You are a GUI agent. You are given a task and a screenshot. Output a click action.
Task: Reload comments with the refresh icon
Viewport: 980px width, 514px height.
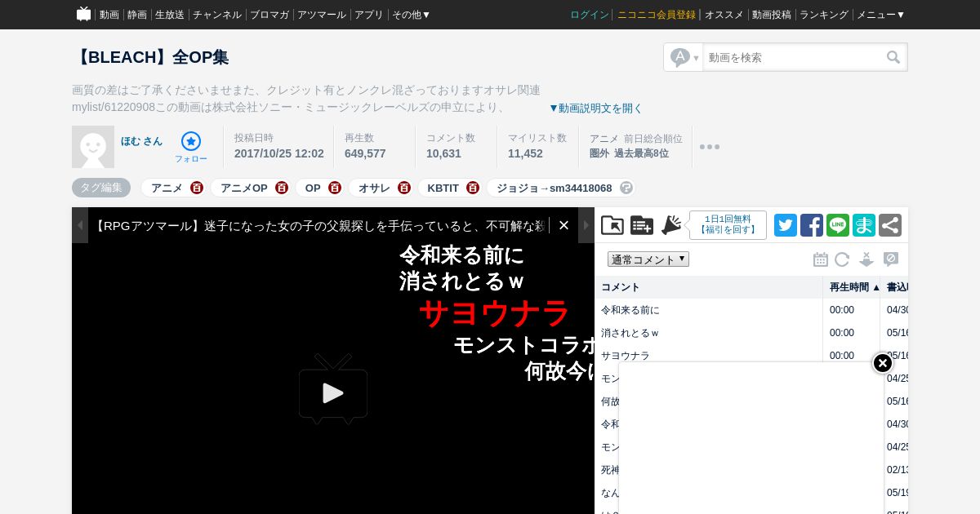[842, 259]
